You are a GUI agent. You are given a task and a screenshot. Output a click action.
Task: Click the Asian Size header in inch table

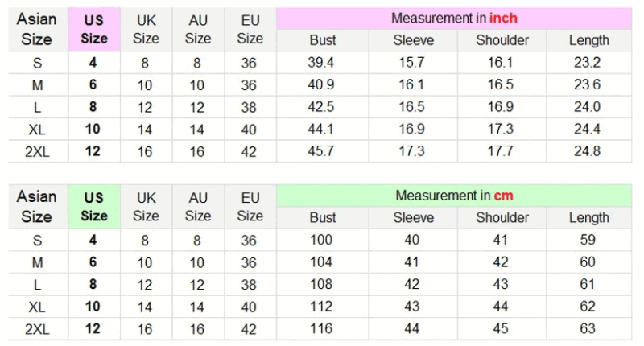(36, 29)
